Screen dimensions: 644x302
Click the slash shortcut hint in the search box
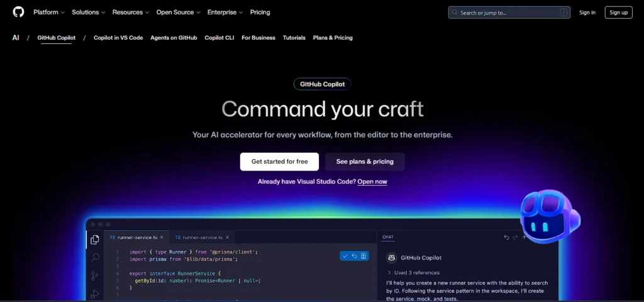563,13
